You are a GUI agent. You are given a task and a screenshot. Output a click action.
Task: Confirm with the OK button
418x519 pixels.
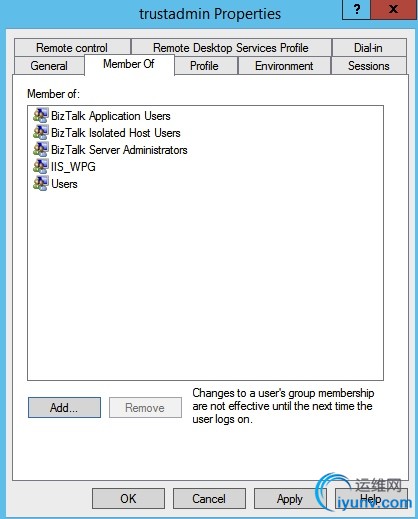tap(128, 499)
